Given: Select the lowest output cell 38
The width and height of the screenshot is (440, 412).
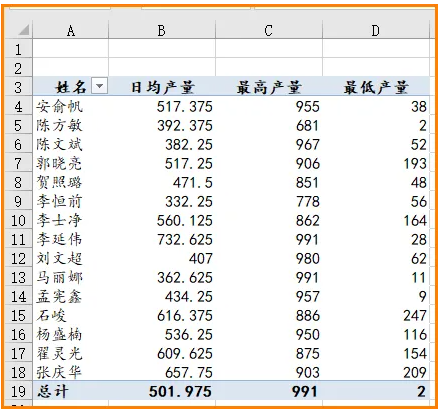Looking at the screenshot, I should pyautogui.click(x=376, y=106).
